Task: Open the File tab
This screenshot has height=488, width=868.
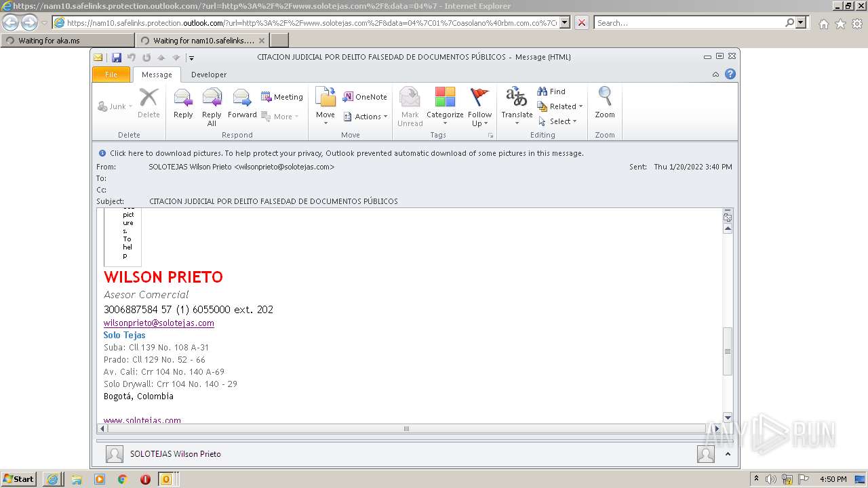Action: point(111,75)
